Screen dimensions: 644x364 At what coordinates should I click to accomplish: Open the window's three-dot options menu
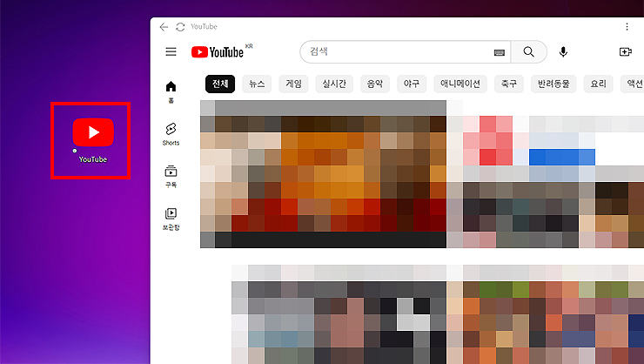[627, 27]
